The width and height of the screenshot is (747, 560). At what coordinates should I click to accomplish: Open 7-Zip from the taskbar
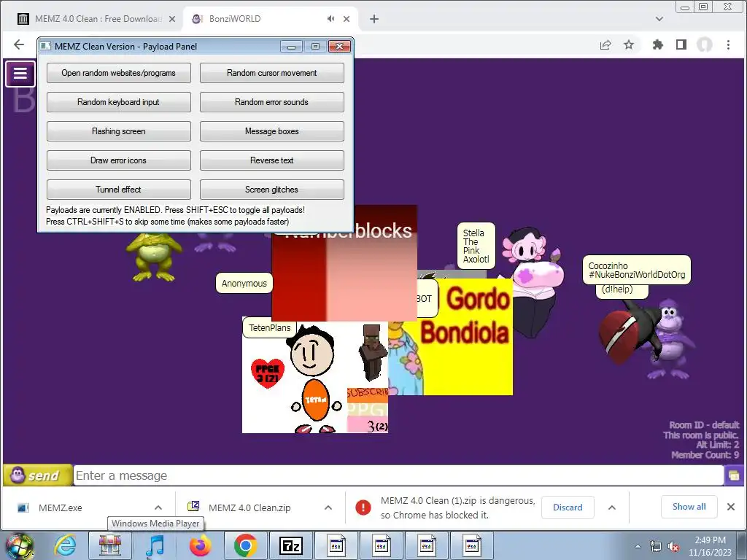[290, 545]
